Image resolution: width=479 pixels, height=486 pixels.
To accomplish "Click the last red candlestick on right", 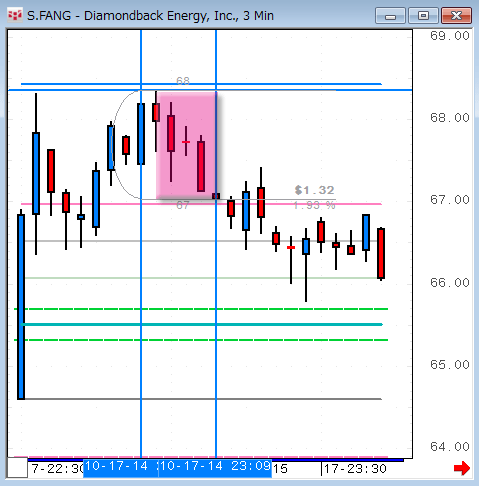I will click(x=381, y=253).
